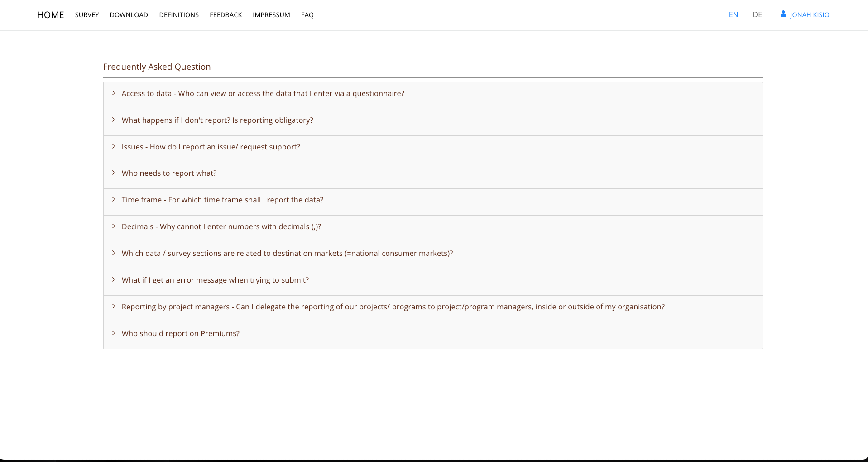Expand error message when submitting question

[215, 280]
